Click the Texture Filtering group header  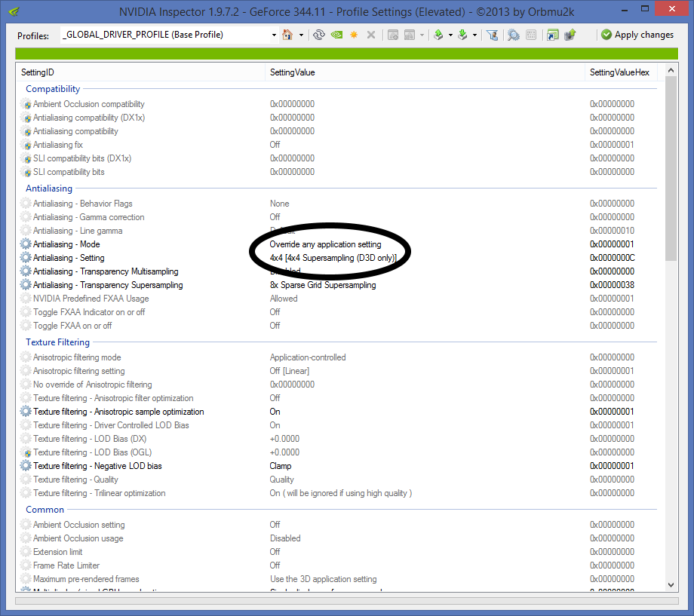pyautogui.click(x=57, y=342)
